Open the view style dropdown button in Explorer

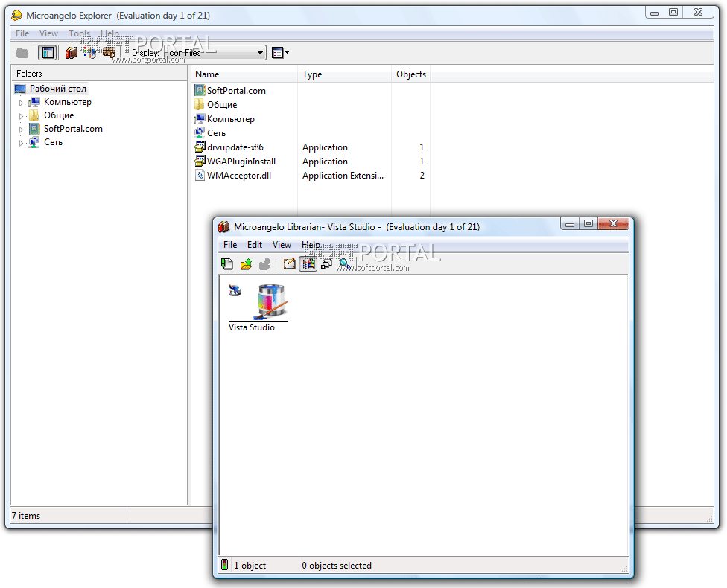click(280, 53)
